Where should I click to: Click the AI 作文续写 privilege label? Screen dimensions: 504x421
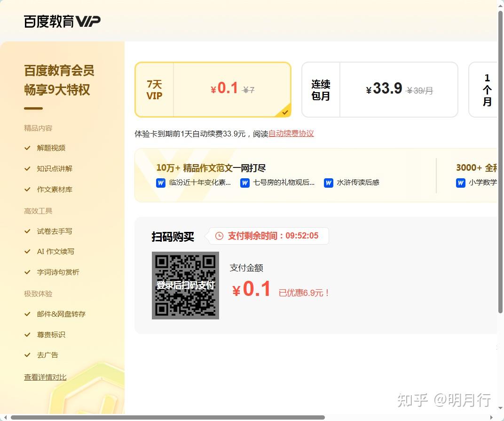point(55,252)
